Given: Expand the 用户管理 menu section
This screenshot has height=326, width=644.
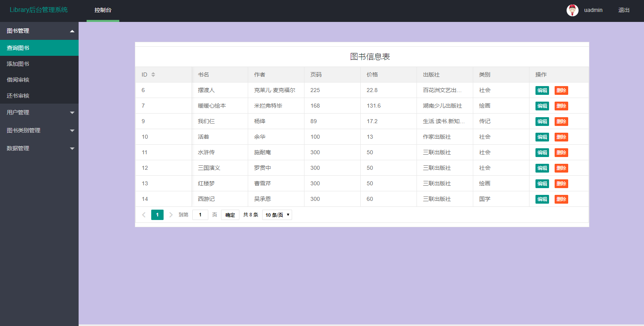Looking at the screenshot, I should coord(39,112).
